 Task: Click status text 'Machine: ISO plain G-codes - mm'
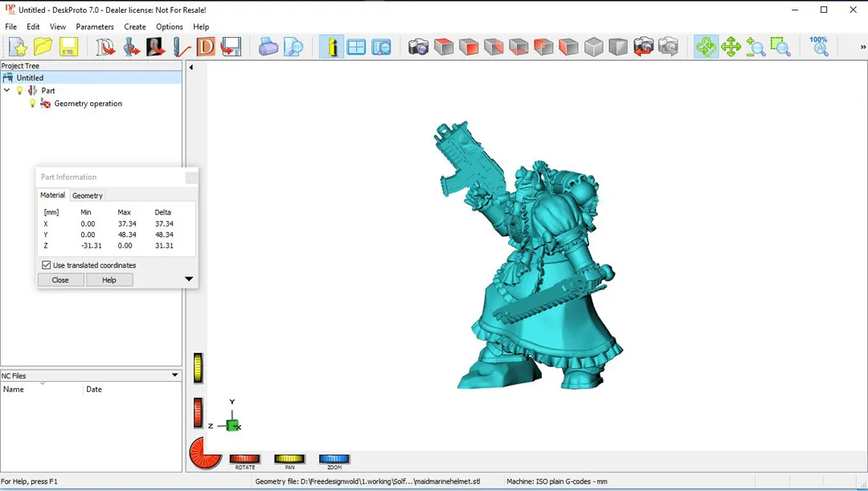pos(557,481)
